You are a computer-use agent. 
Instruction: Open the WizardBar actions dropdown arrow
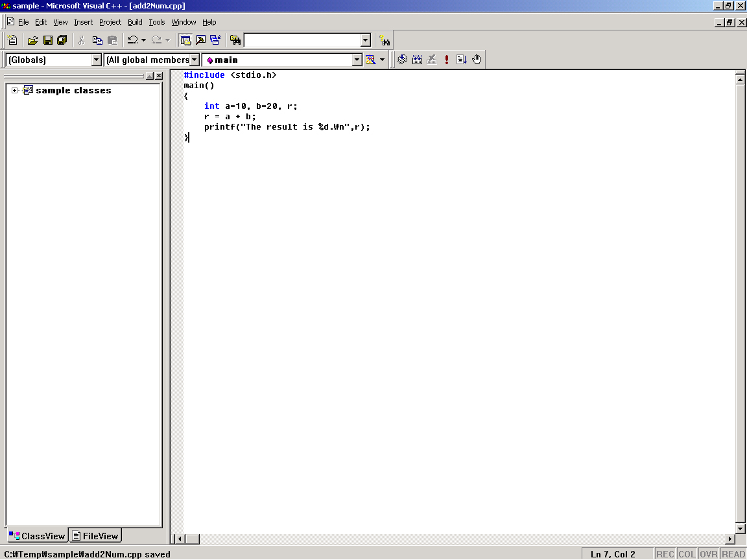(x=382, y=60)
